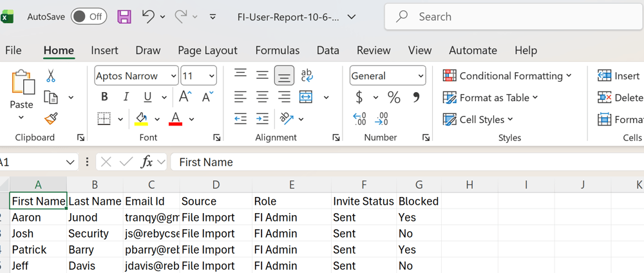
Task: Switch to the Formulas tab
Action: 277,50
